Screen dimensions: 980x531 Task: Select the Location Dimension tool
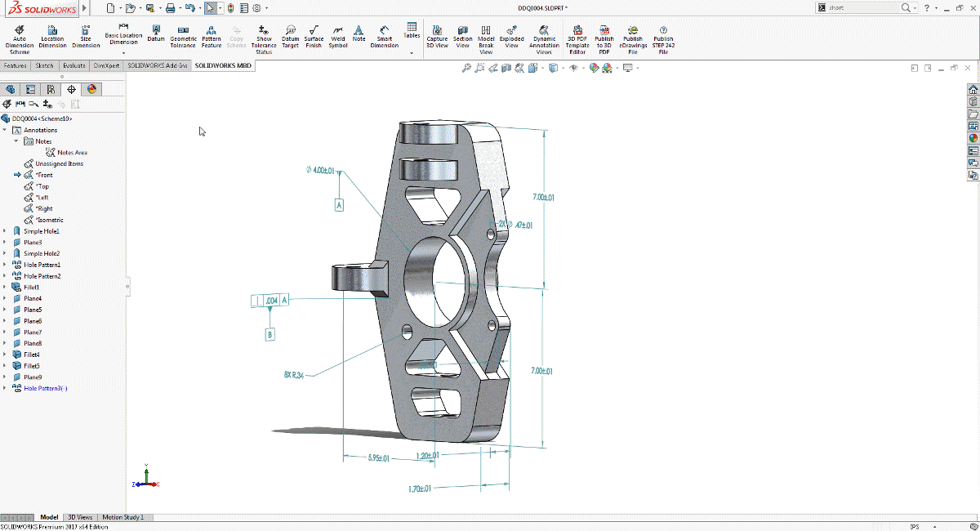point(53,37)
